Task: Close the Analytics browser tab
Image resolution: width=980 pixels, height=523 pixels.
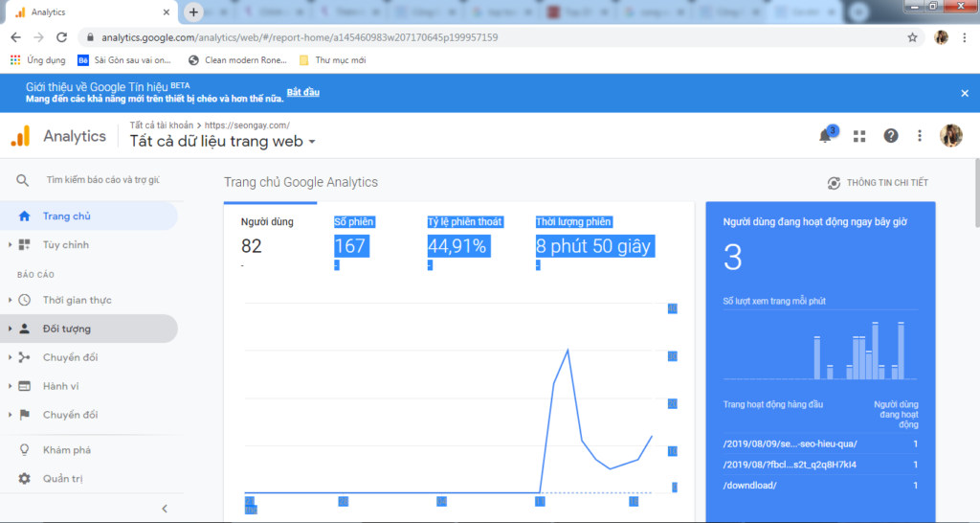Action: 167,11
